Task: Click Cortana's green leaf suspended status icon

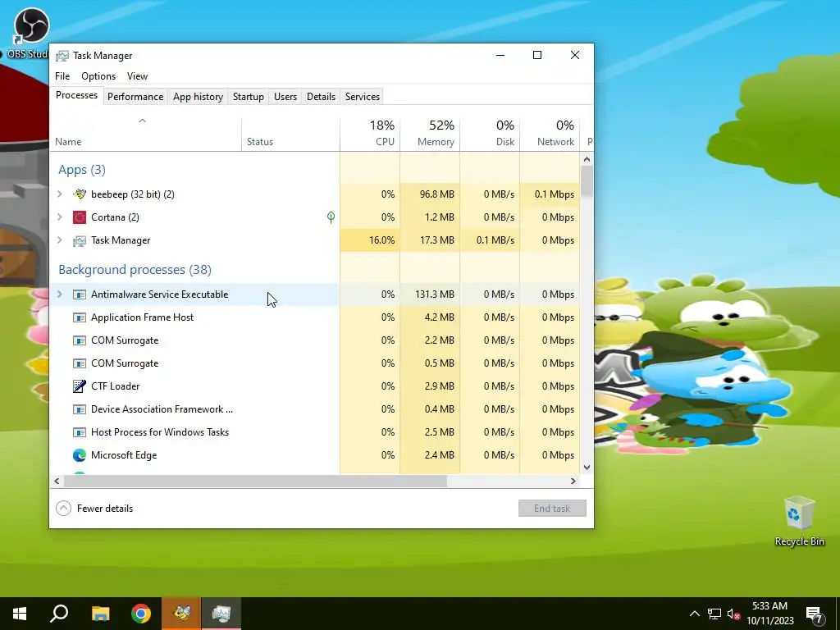Action: click(x=331, y=217)
